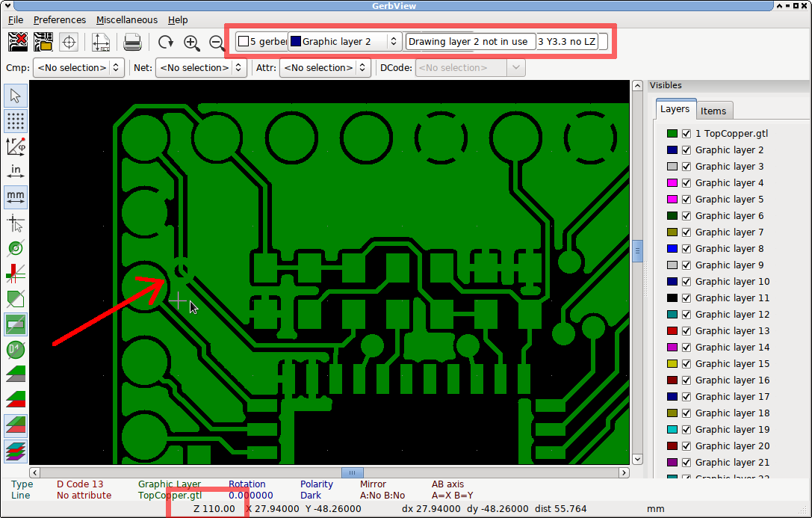Expand the Net selection dropdown
Image resolution: width=812 pixels, height=518 pixels.
point(201,68)
